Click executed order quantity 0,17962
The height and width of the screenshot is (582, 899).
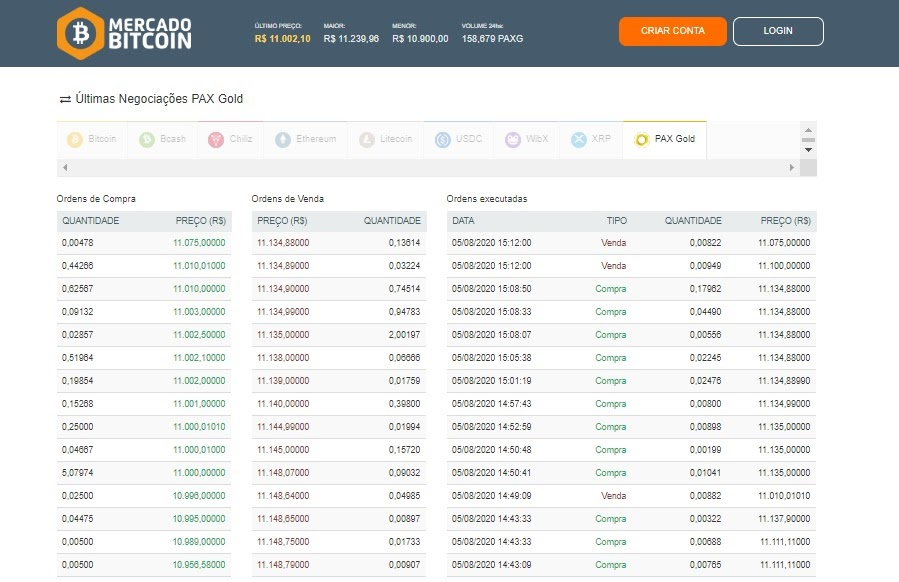(705, 289)
